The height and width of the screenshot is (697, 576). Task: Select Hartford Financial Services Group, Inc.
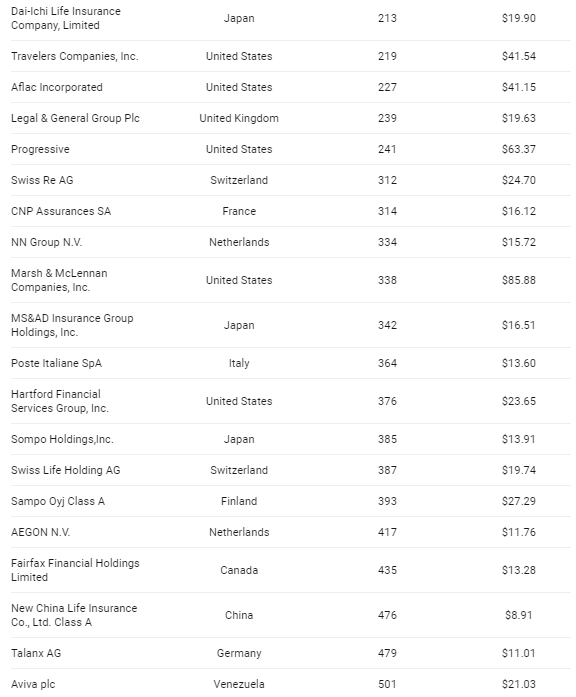click(60, 401)
